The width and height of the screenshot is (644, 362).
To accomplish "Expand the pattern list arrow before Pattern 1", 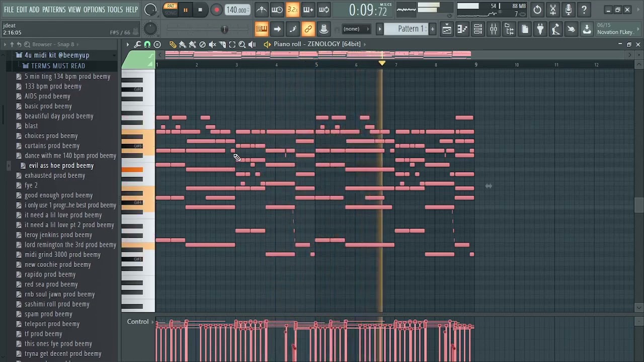I will click(380, 29).
